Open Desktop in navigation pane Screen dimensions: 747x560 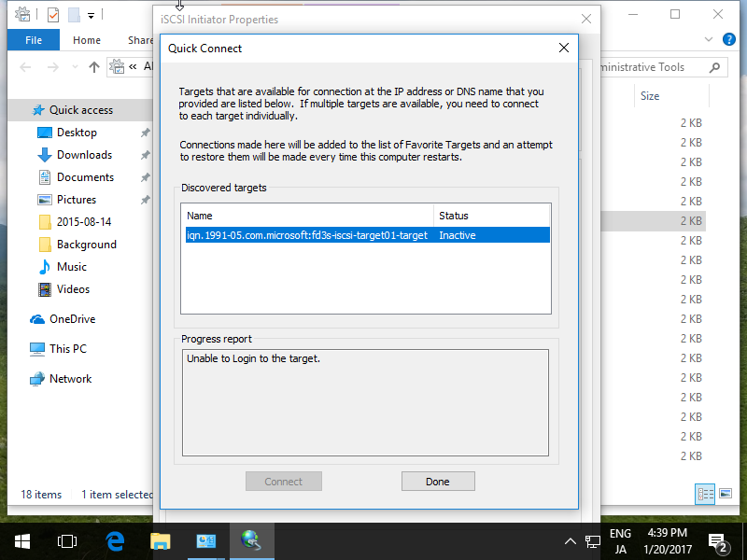77,133
